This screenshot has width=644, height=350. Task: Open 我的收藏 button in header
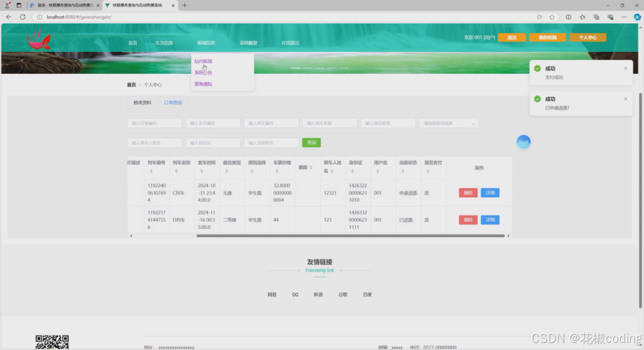tap(547, 37)
